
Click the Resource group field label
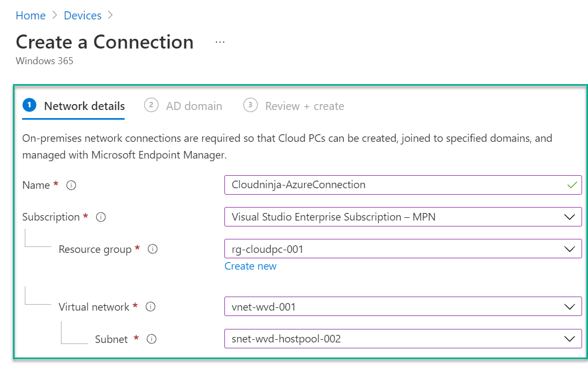click(x=95, y=249)
